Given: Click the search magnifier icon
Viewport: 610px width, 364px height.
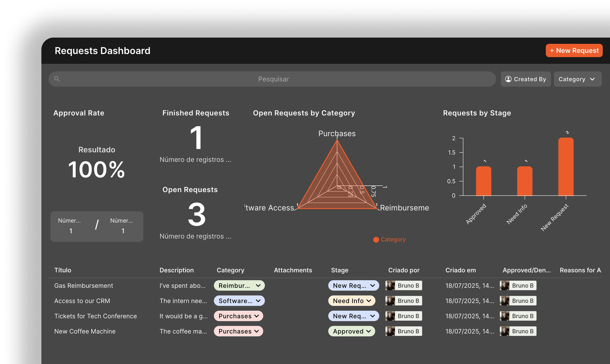Looking at the screenshot, I should pos(57,79).
